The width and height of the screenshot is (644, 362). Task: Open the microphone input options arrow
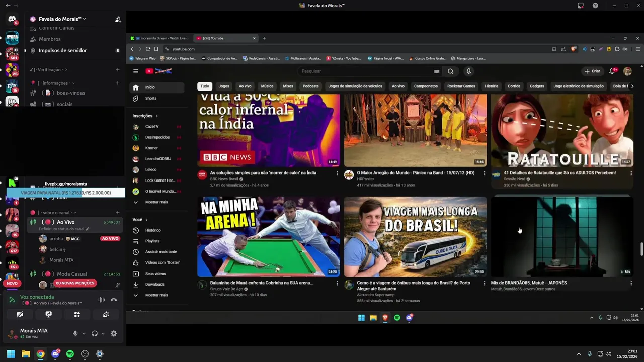pyautogui.click(x=84, y=333)
